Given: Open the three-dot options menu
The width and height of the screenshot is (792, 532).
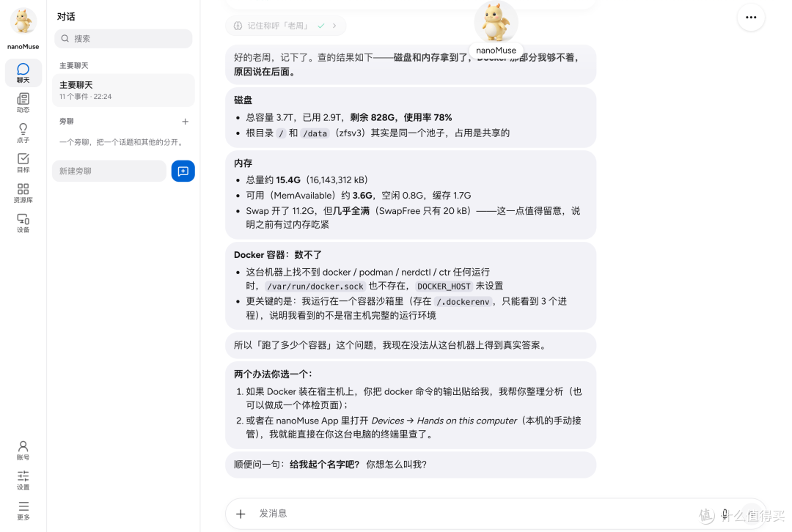Looking at the screenshot, I should (x=751, y=17).
